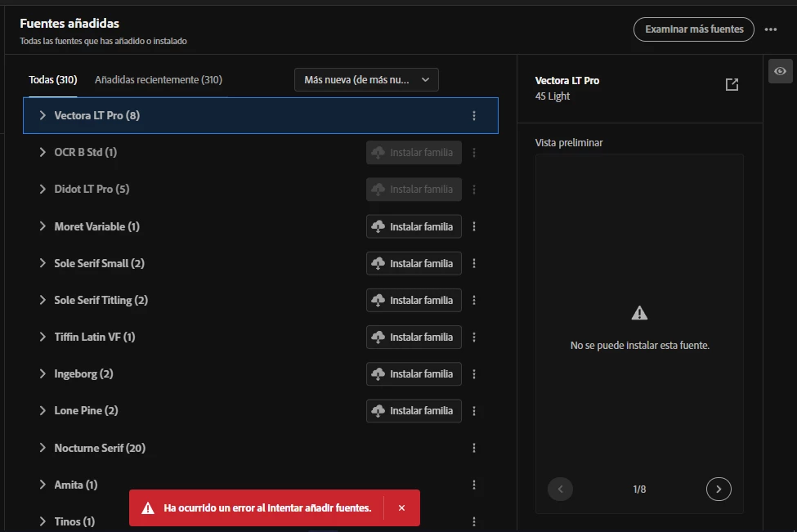Click the 1/8 preview page counter
Viewport: 797px width, 532px height.
[x=639, y=490]
